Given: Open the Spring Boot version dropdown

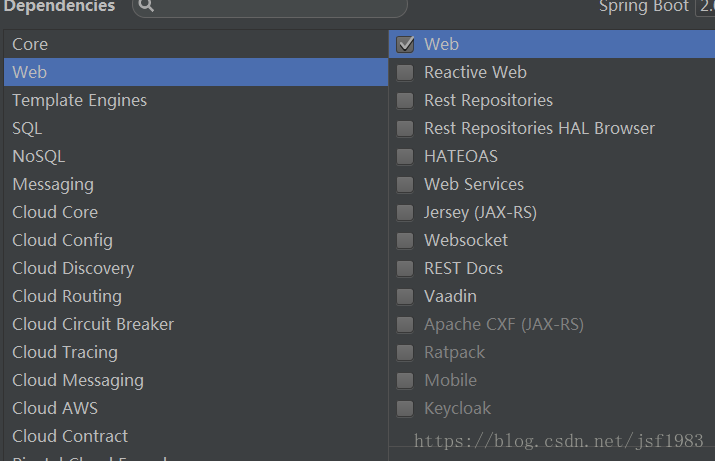Looking at the screenshot, I should 705,7.
